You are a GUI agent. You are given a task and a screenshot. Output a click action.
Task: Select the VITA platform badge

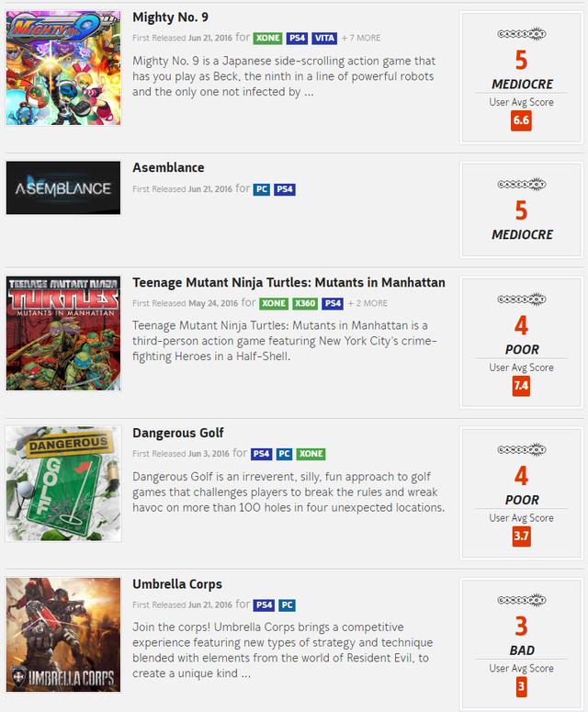tap(324, 39)
